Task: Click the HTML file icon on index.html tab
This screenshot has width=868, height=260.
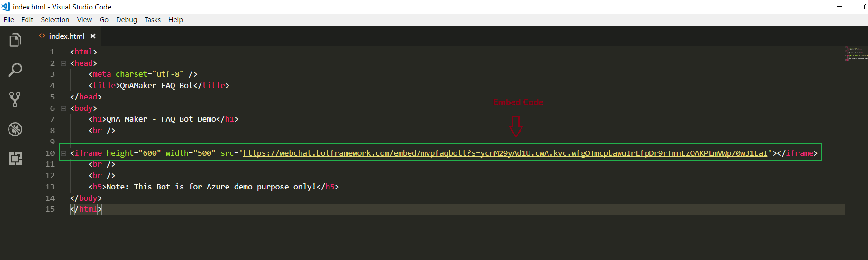Action: point(42,36)
